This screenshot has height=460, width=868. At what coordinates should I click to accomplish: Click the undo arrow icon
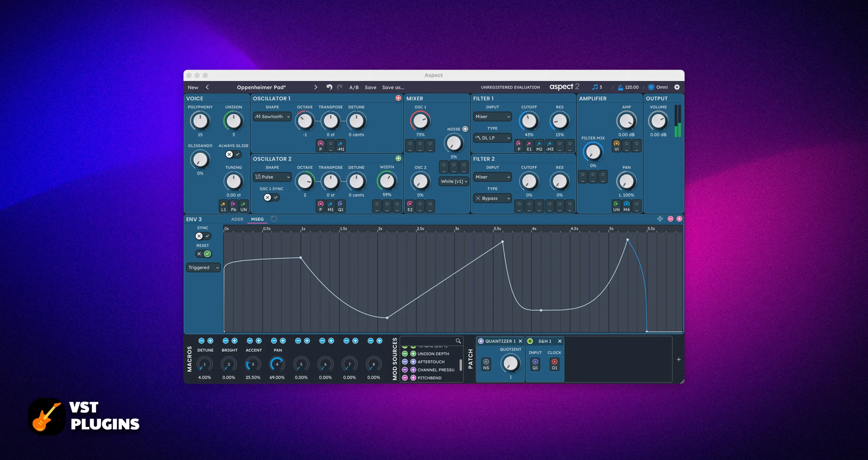(x=329, y=87)
